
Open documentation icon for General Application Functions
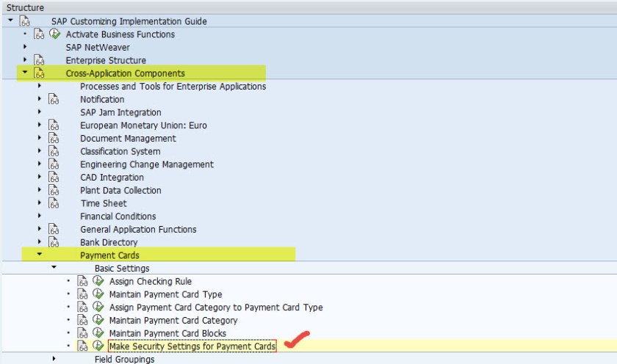54,229
